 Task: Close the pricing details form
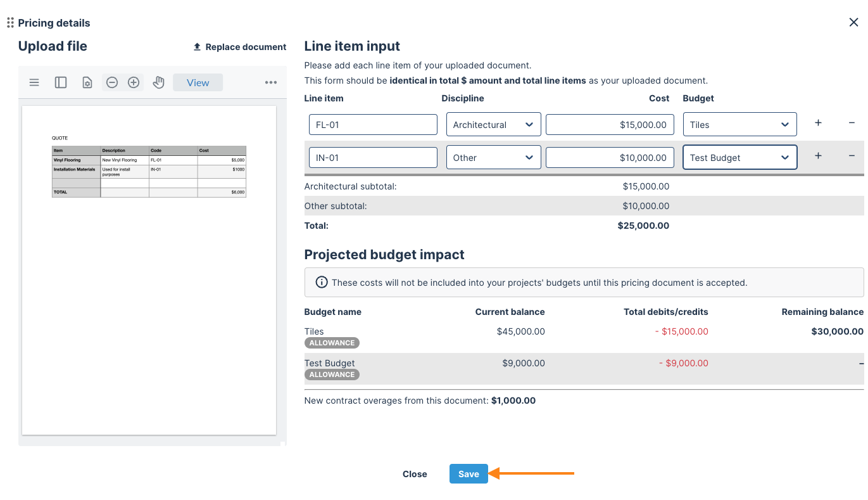(415, 473)
